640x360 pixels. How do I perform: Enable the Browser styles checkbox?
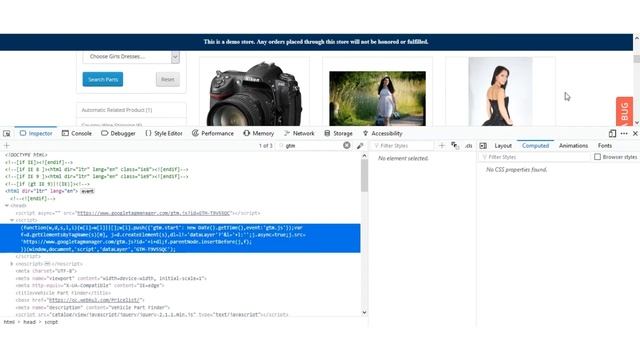(x=598, y=157)
